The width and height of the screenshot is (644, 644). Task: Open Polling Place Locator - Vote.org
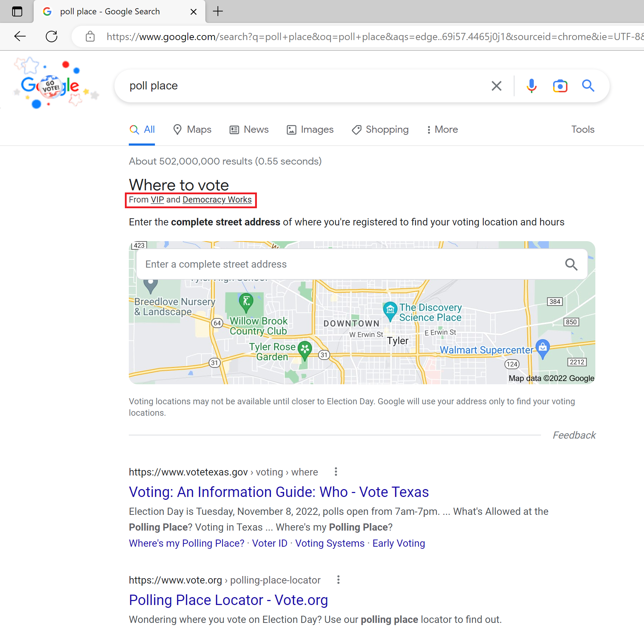(228, 600)
